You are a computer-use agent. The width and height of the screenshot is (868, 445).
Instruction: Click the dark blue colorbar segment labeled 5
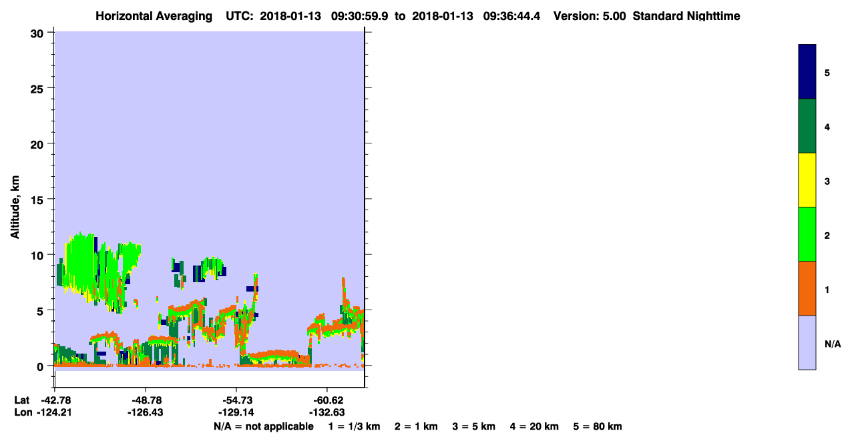(x=807, y=72)
